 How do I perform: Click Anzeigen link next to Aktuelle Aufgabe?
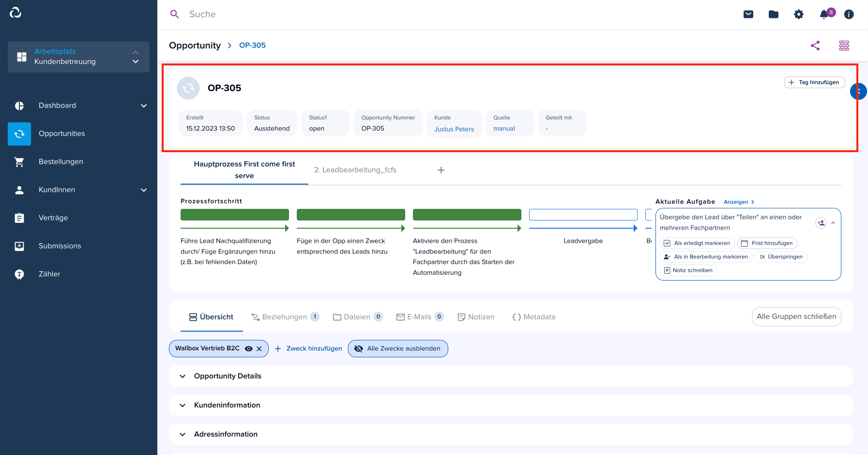coord(739,202)
